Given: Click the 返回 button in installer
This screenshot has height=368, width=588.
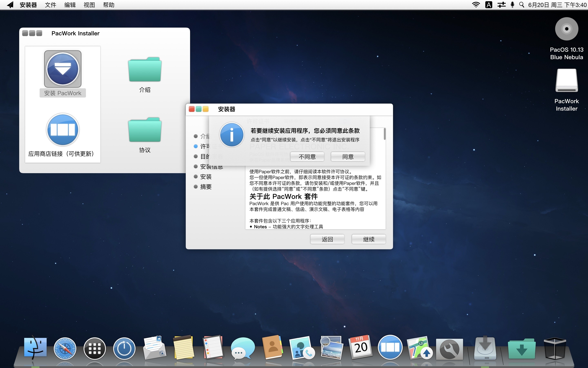Looking at the screenshot, I should [327, 239].
